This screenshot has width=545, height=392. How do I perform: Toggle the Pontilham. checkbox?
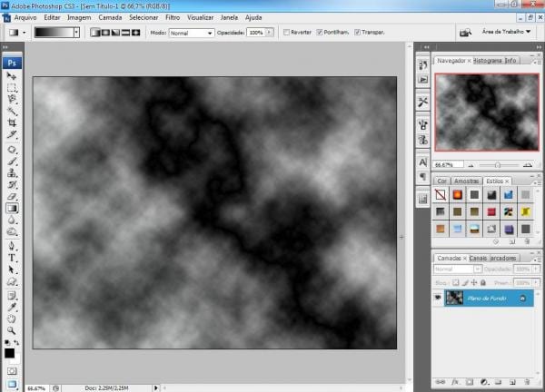click(320, 33)
